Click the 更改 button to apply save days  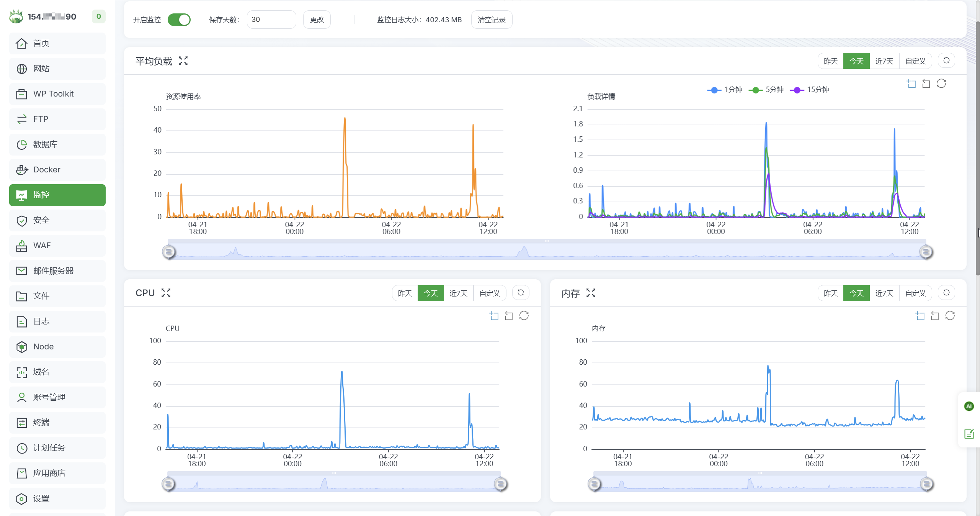[317, 20]
